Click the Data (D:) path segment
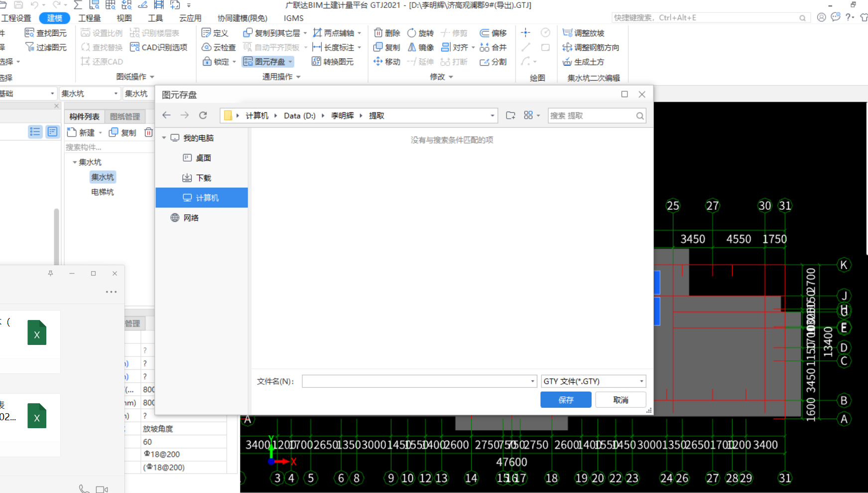Image resolution: width=868 pixels, height=493 pixels. (x=300, y=116)
